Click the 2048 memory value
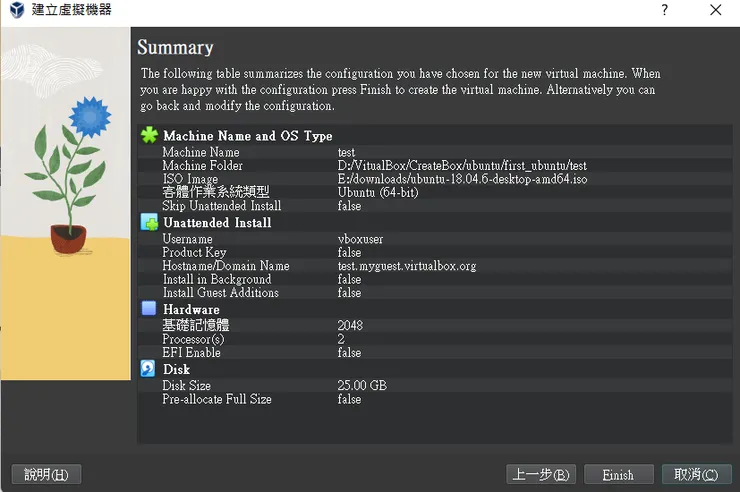 point(350,325)
